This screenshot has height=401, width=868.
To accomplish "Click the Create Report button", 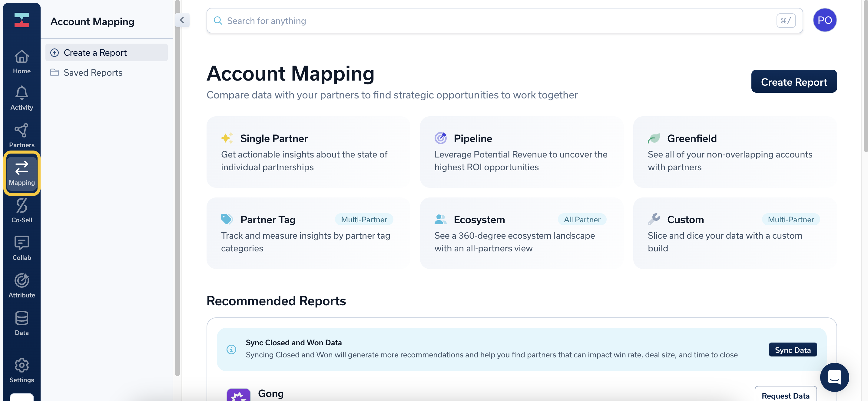I will [x=793, y=81].
